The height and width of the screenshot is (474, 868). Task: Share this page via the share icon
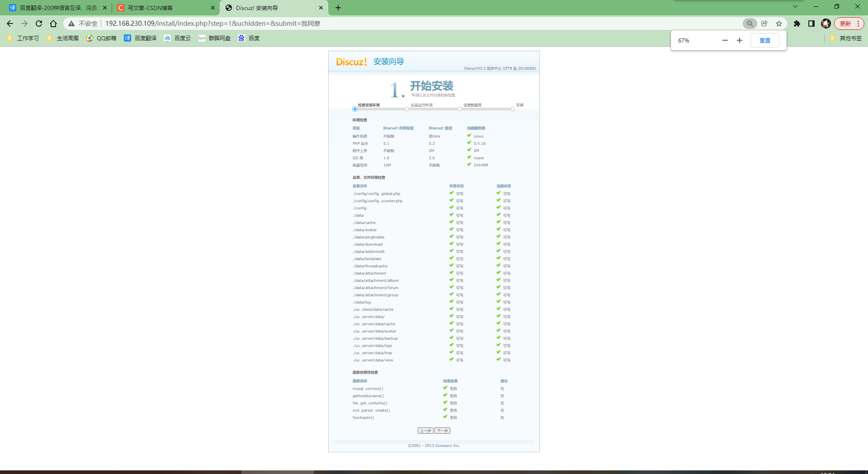click(x=764, y=24)
